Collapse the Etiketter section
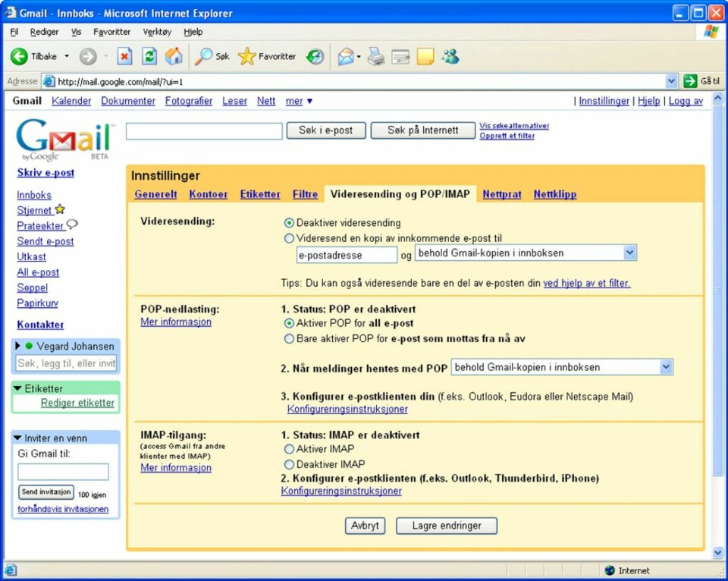Viewport: 728px width, 581px height. (x=17, y=388)
